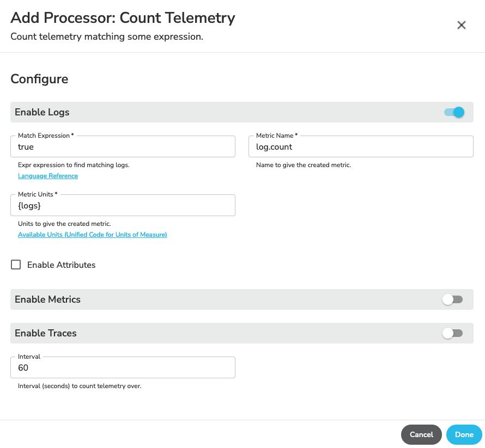Confirm with the Done button

click(x=464, y=434)
